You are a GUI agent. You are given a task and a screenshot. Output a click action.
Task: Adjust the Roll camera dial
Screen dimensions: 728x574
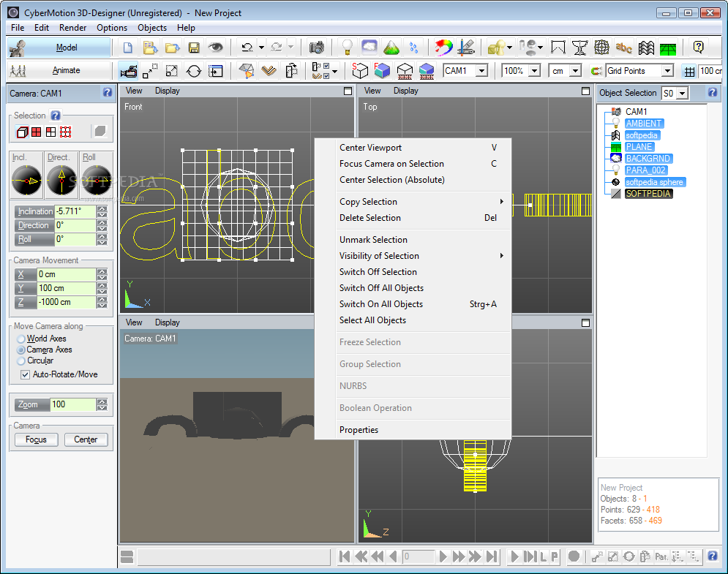tap(97, 180)
